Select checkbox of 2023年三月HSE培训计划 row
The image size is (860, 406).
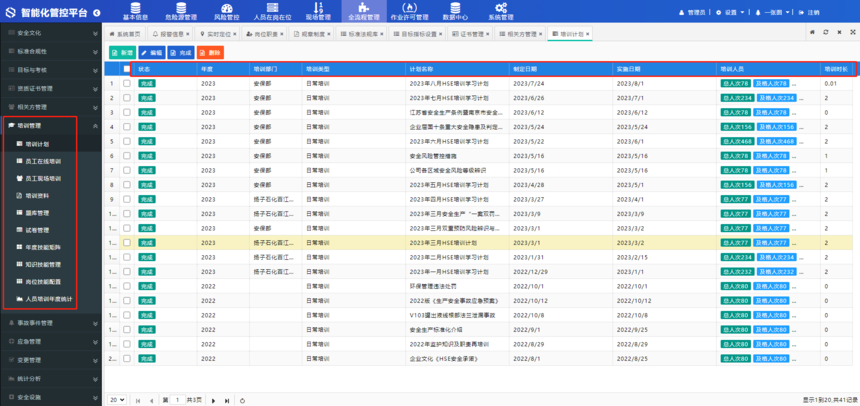pyautogui.click(x=126, y=242)
